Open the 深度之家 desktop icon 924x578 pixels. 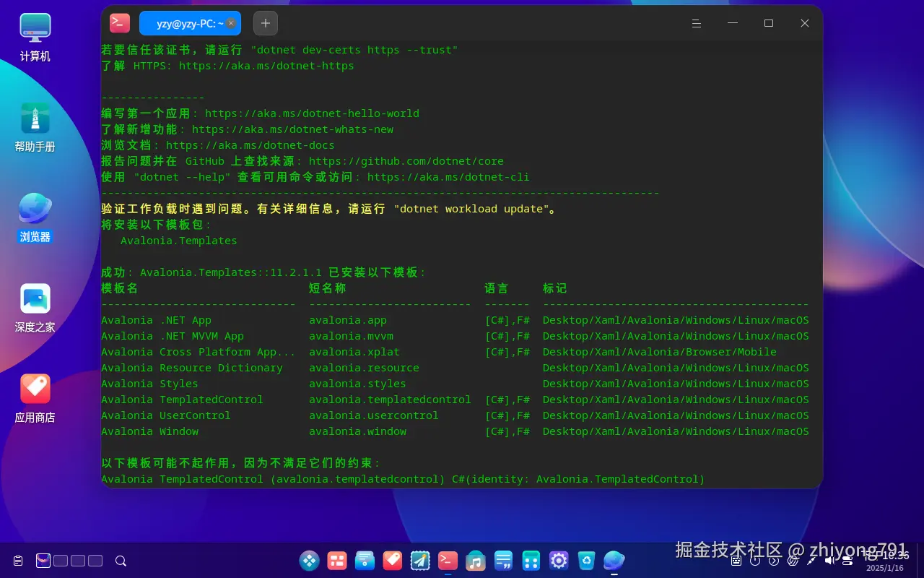(35, 308)
